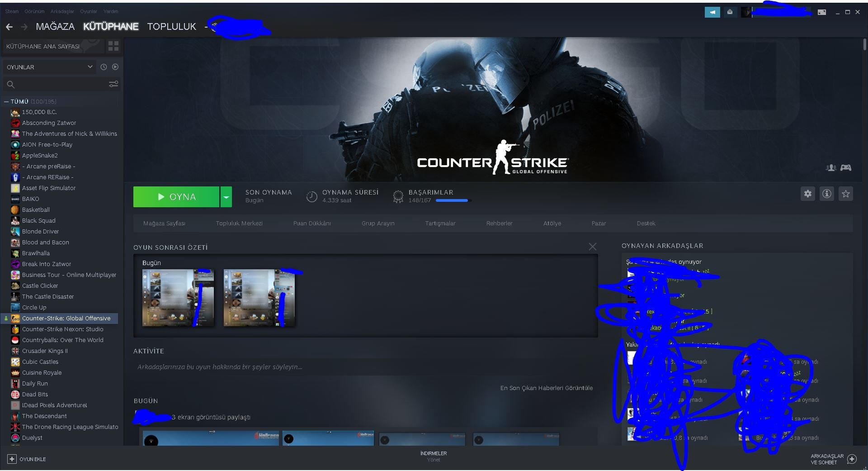This screenshot has height=471, width=868.
Task: Close the OYUN SONRASI ÖZETİ panel
Action: point(593,247)
